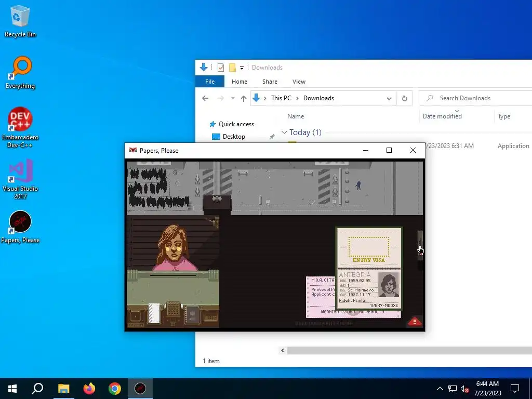
Task: Click the New folder icon in Explorer title bar
Action: pyautogui.click(x=232, y=68)
